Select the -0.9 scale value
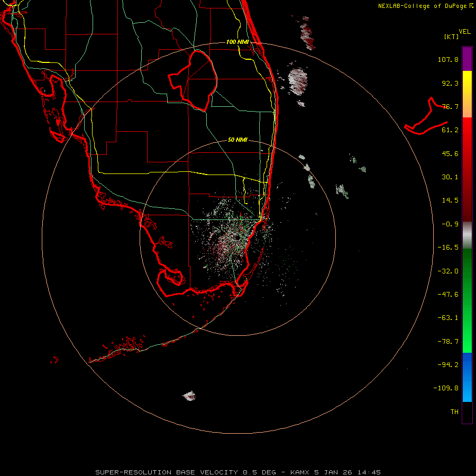Screen dimensions: 476x476 450,224
